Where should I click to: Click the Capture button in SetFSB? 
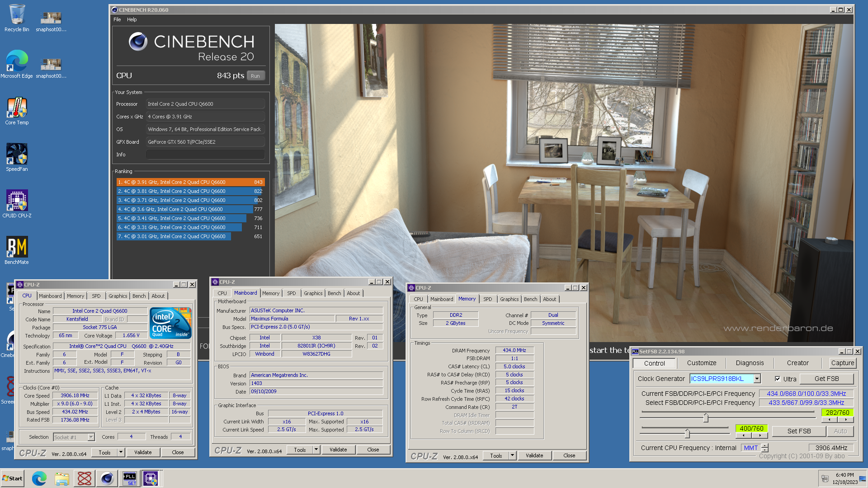(842, 363)
